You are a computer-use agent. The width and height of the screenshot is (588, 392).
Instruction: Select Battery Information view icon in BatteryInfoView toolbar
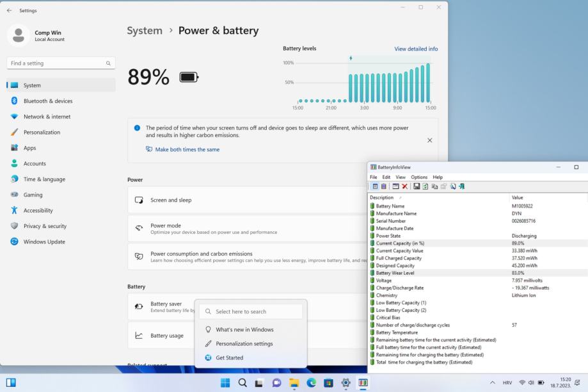[x=375, y=186]
